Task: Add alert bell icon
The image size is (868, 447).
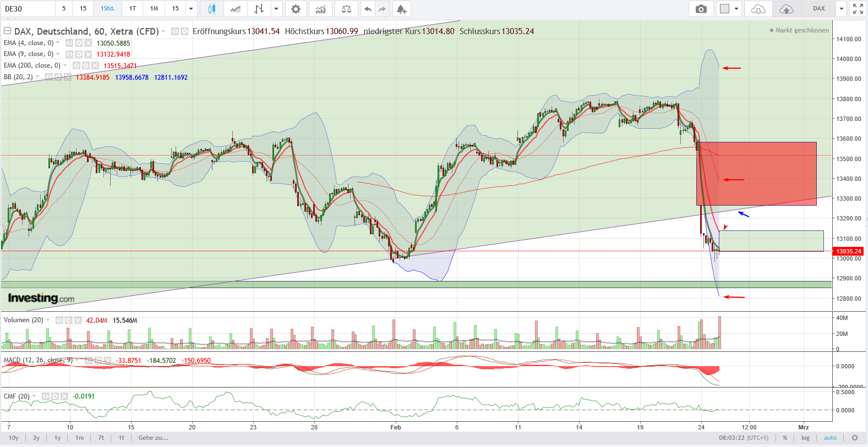Action: (x=401, y=9)
